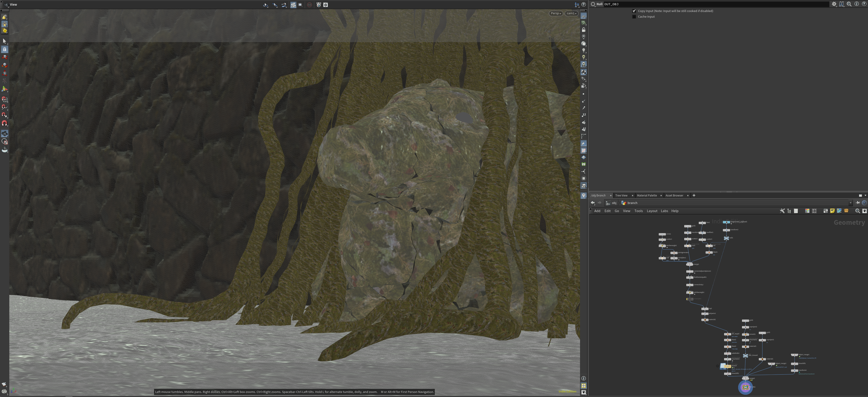Click the network search magnifier icon
868x397 pixels.
tap(858, 211)
